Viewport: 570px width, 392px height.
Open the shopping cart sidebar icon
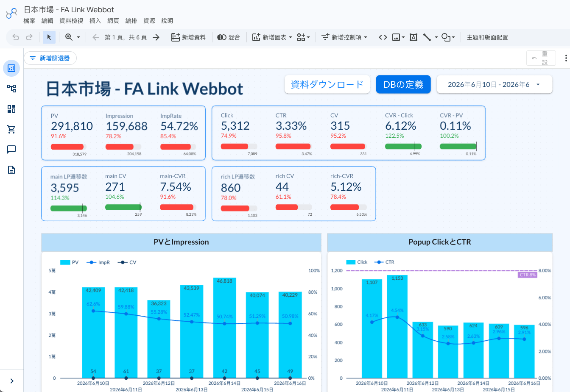[11, 129]
